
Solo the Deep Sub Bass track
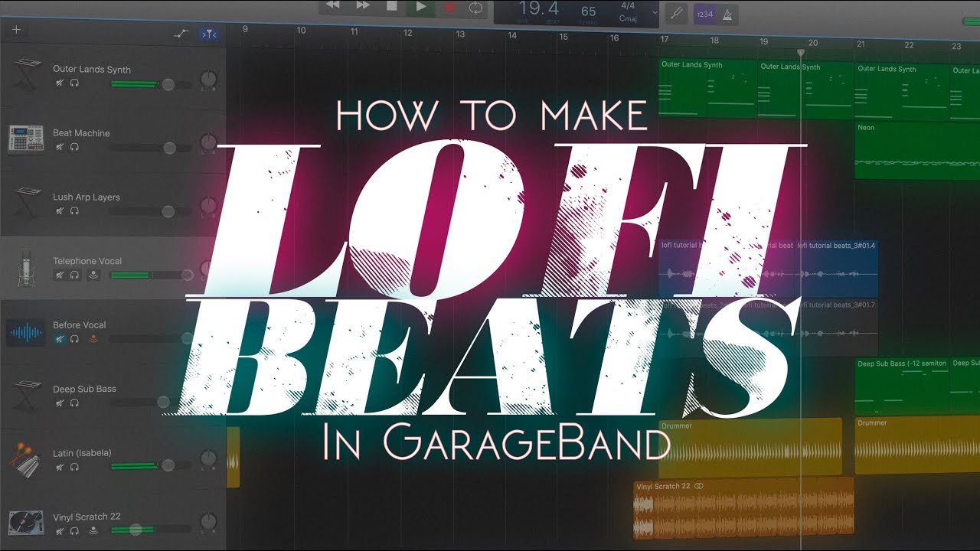[74, 403]
